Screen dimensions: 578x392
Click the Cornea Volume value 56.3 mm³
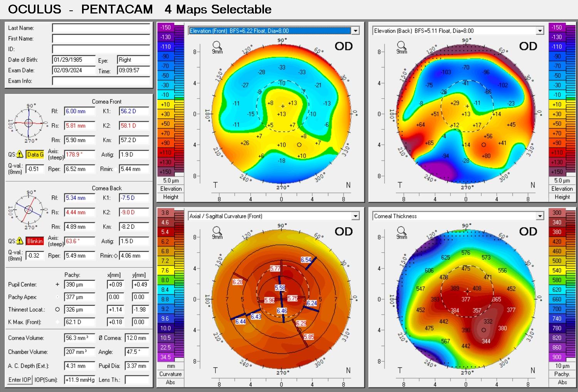[79, 338]
